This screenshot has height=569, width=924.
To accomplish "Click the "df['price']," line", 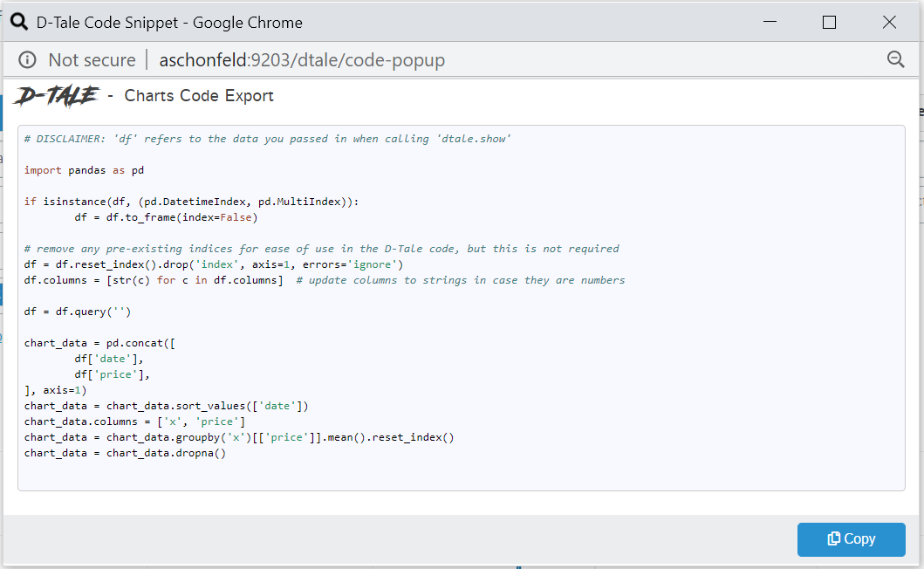I will point(112,374).
